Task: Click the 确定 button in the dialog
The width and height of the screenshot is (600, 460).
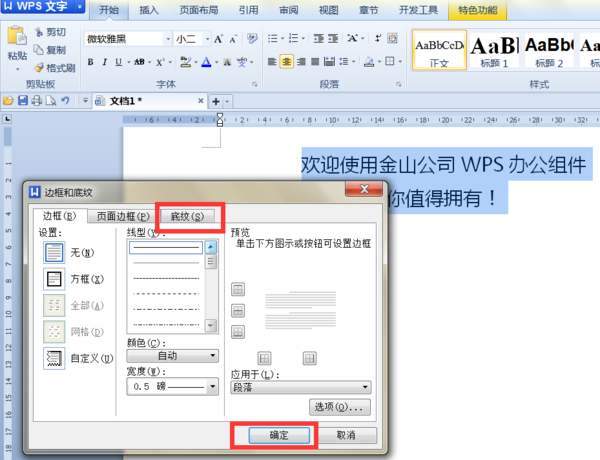Action: tap(279, 435)
